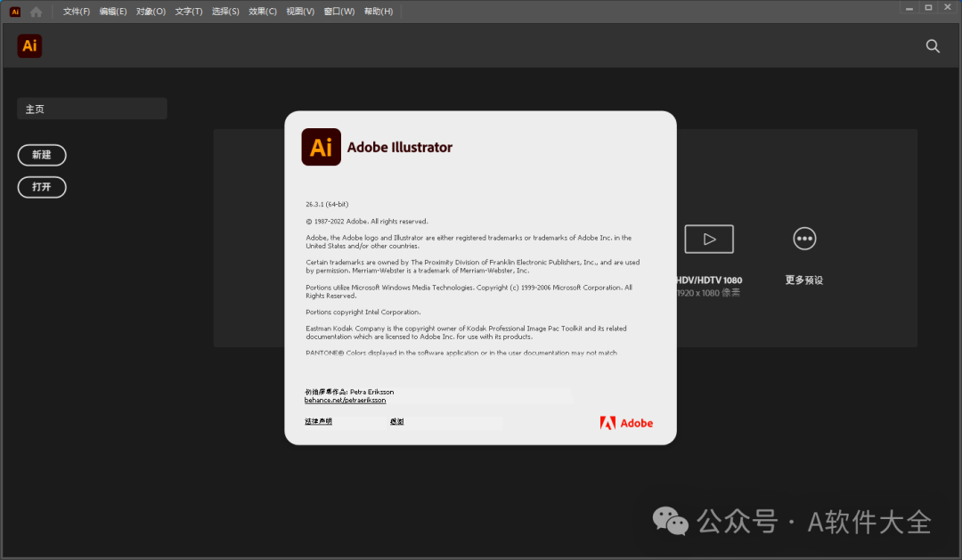Select the HDV/HDTV 1080 preset icon

tap(709, 239)
